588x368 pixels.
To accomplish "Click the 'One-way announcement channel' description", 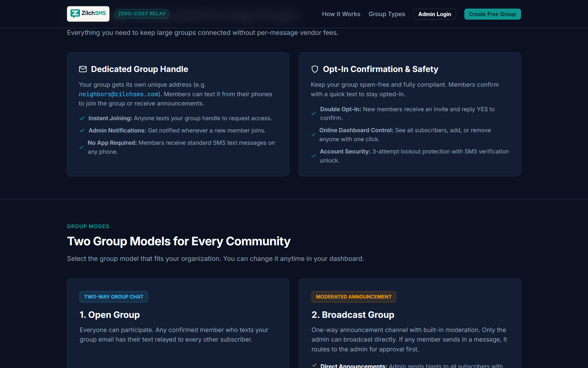I will [x=409, y=340].
